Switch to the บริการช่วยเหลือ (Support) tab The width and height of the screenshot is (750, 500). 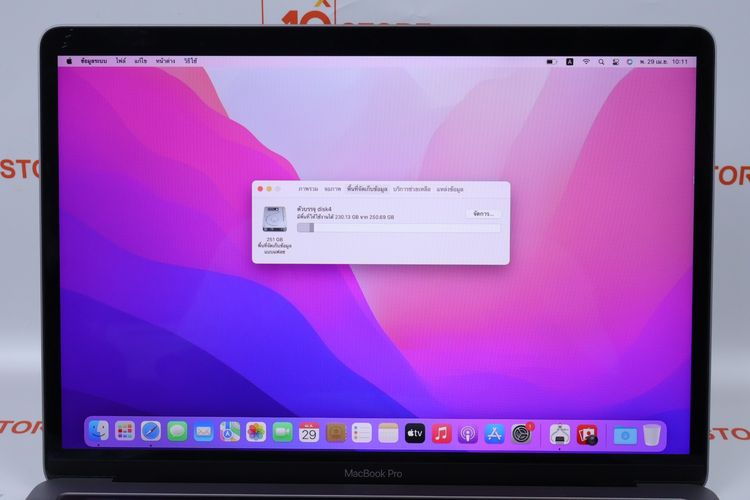411,189
